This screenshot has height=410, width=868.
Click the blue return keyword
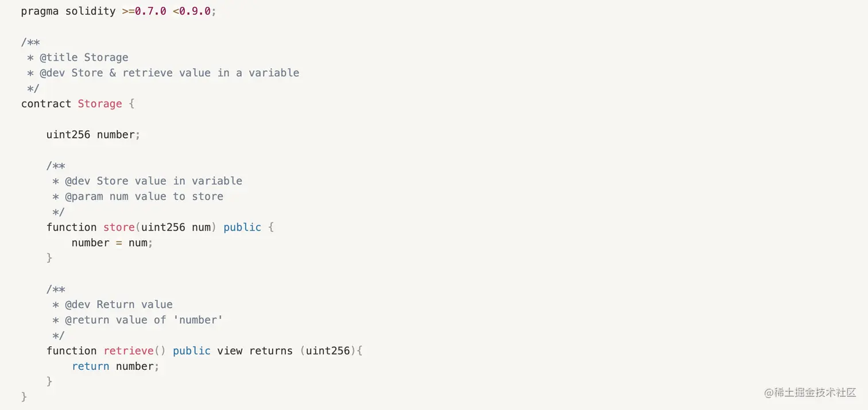90,366
